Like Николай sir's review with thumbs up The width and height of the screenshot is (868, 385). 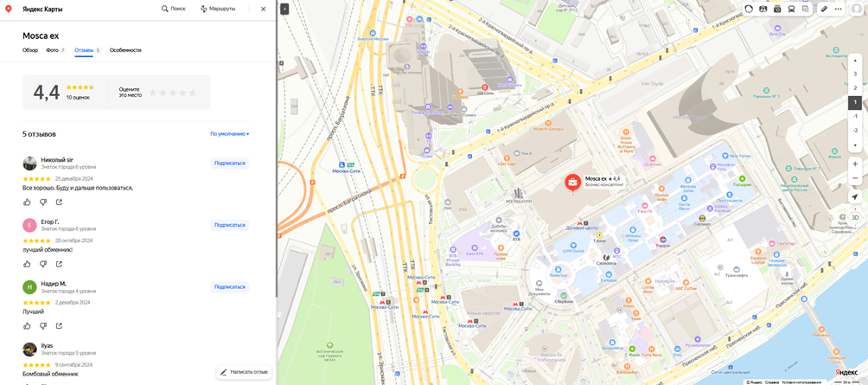point(27,202)
